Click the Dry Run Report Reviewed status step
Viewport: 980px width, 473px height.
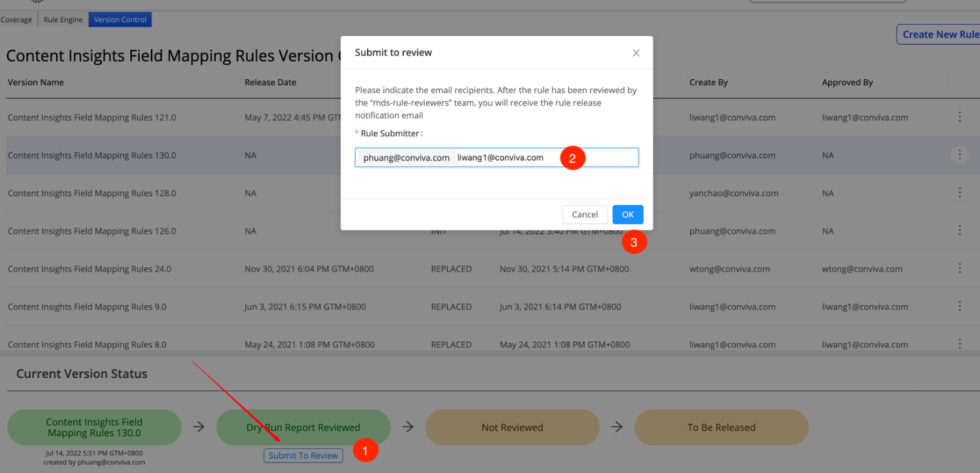click(x=304, y=428)
